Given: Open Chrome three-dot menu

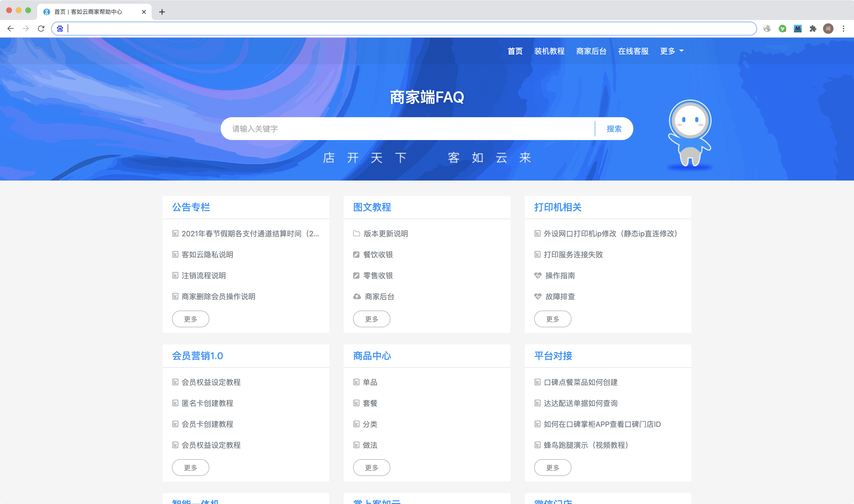Looking at the screenshot, I should pos(844,29).
